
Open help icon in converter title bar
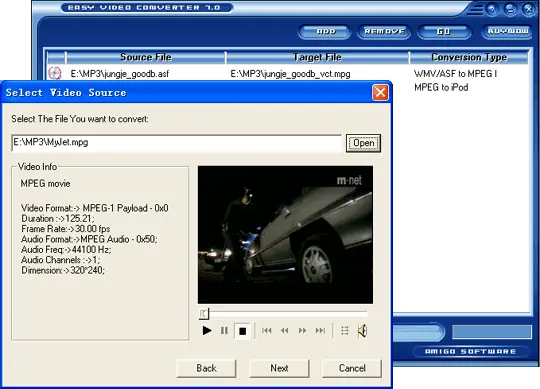[x=492, y=9]
